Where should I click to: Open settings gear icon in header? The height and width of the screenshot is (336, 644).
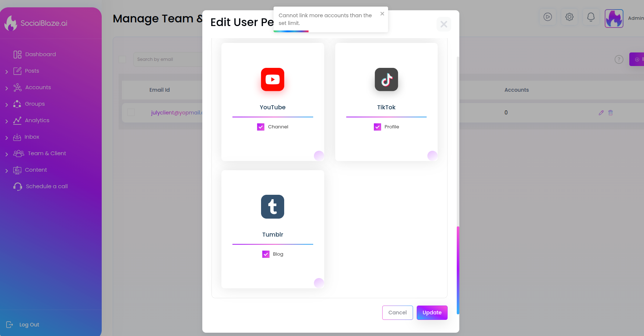click(569, 17)
